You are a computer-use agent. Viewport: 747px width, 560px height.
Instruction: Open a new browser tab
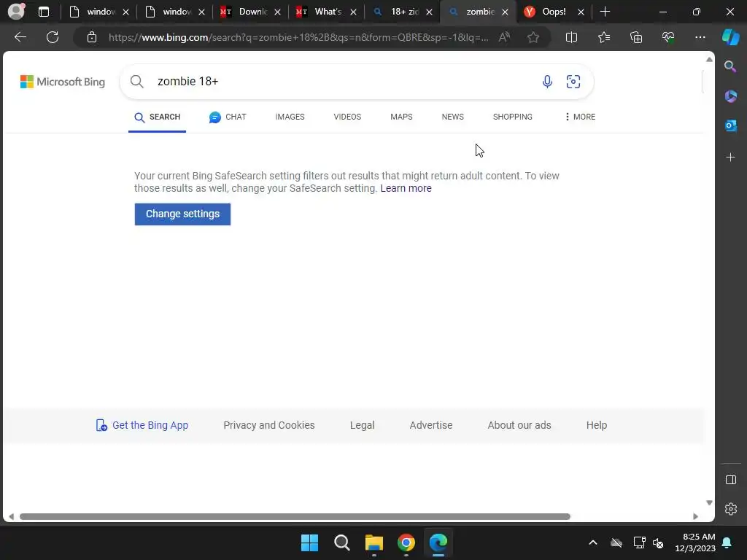[x=605, y=12]
